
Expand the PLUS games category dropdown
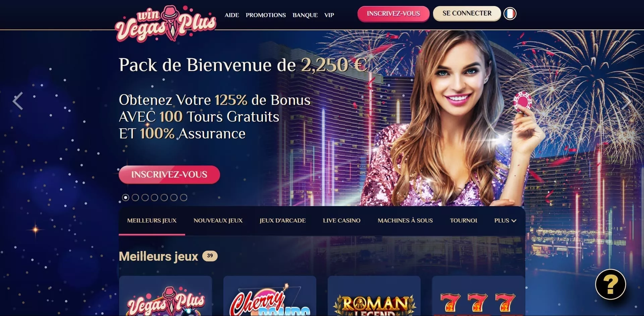coord(505,220)
